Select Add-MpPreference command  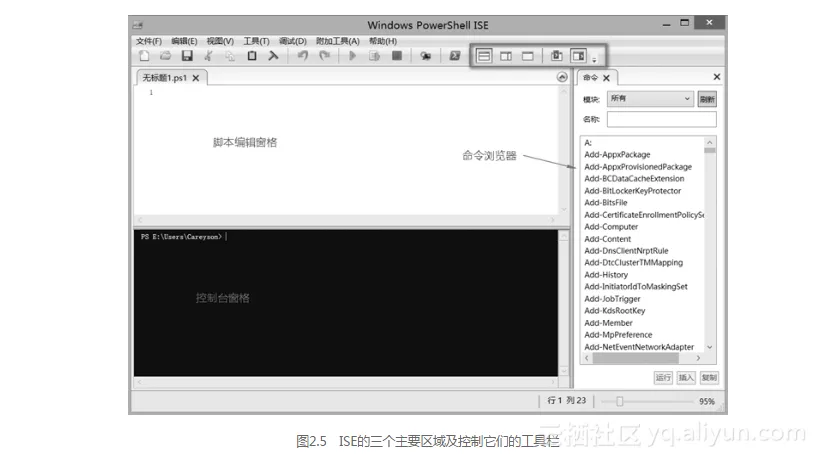[x=618, y=335]
